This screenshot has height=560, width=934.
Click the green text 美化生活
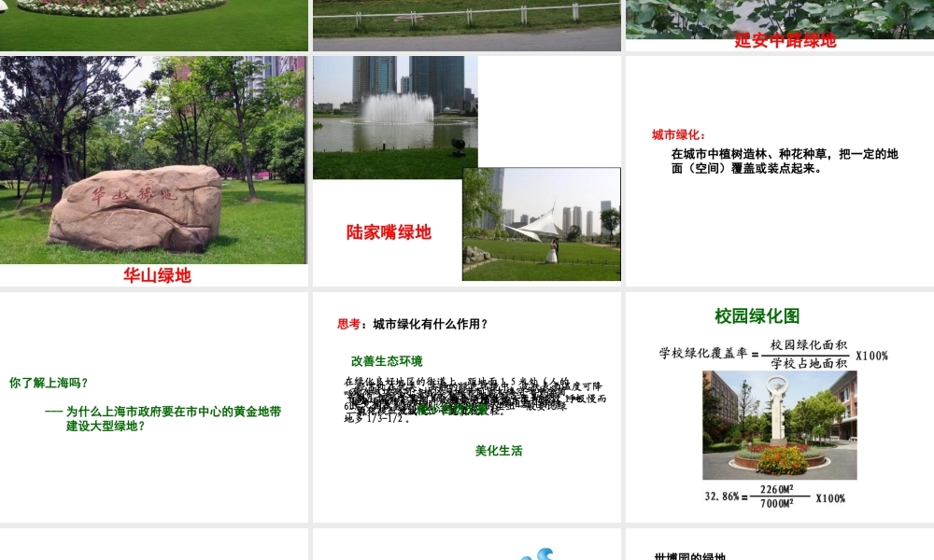[x=499, y=451]
